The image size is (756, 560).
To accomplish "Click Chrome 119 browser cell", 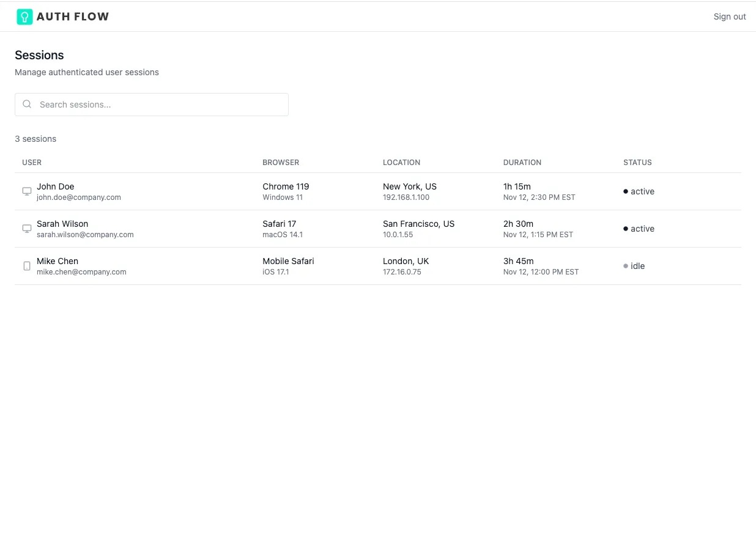I will pos(286,186).
